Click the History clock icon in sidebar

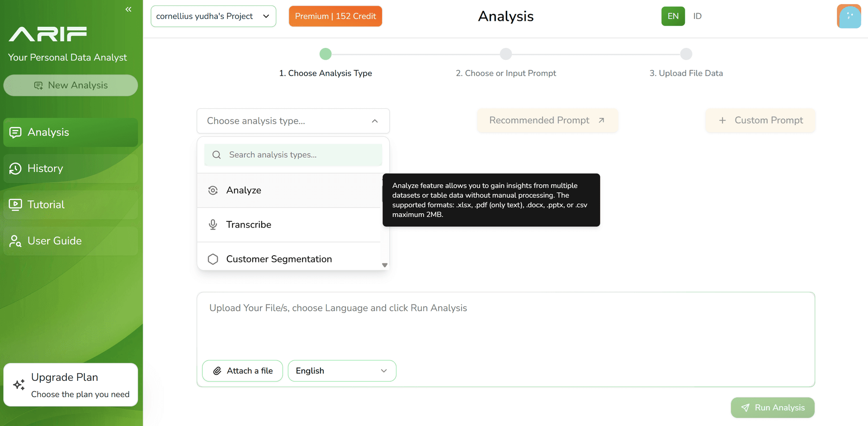click(x=15, y=169)
